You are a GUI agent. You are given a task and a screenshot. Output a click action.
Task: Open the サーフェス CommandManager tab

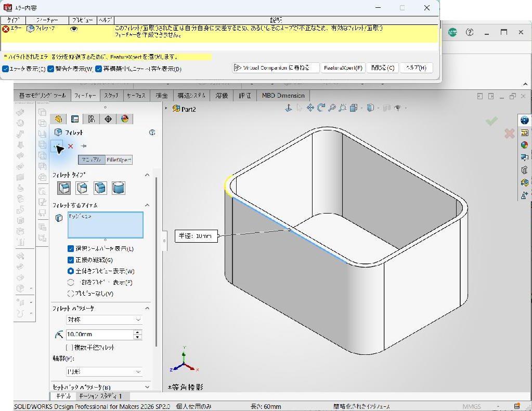[x=136, y=96]
